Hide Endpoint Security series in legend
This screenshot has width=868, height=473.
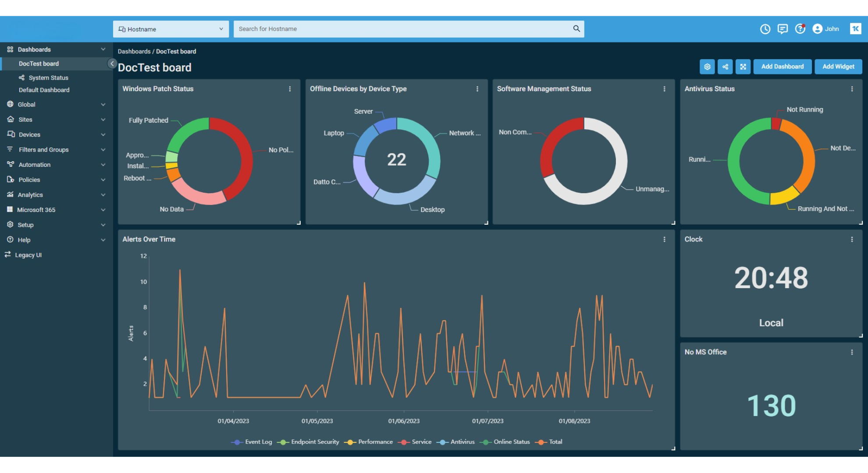point(314,442)
